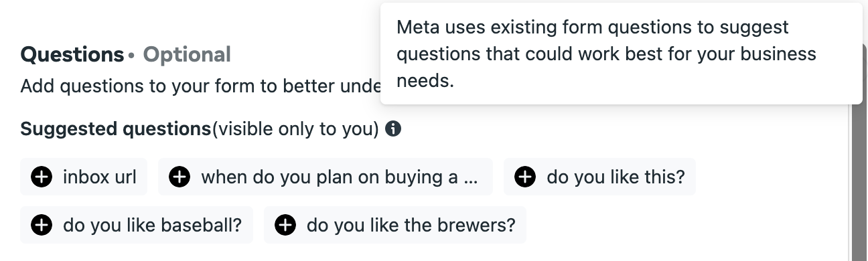Click the ellipsis in the truncated buying question

pyautogui.click(x=471, y=178)
